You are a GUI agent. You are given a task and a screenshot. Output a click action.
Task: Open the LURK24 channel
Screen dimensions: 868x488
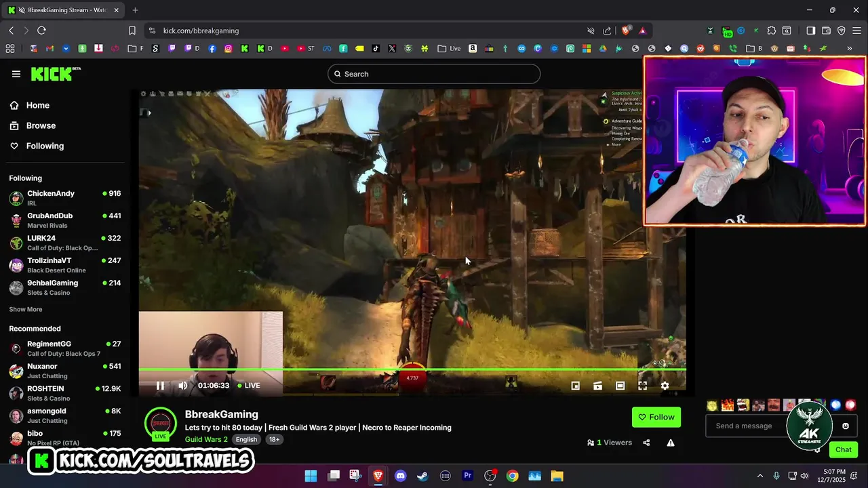click(65, 242)
